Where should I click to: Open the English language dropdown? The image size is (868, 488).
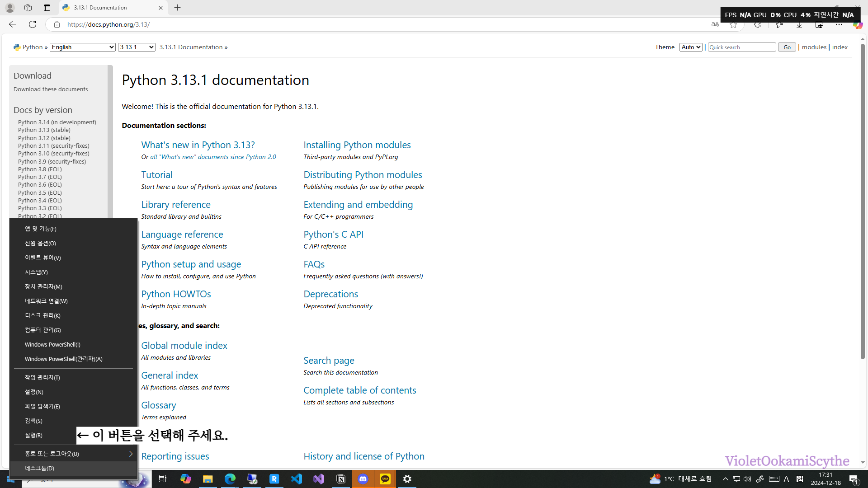[x=83, y=47]
